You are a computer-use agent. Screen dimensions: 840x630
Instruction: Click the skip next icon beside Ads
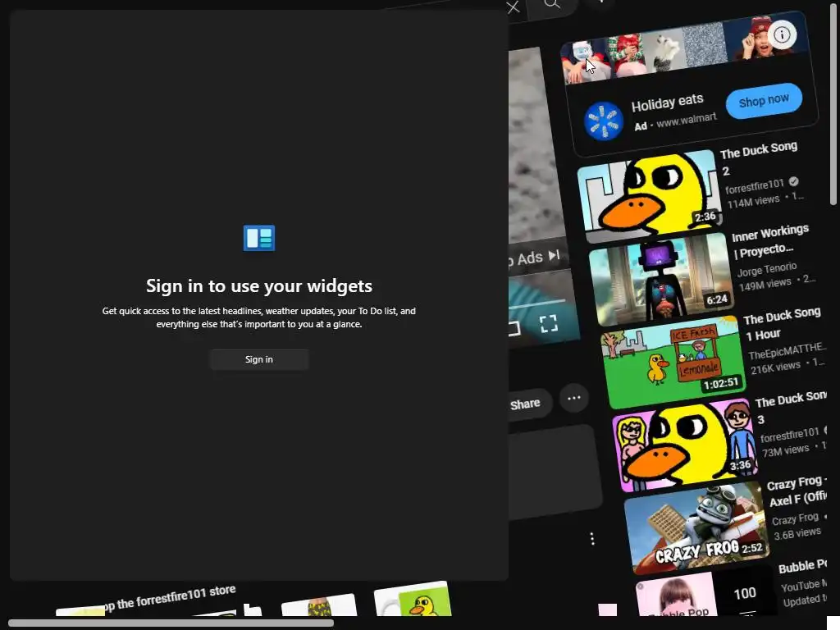point(555,256)
